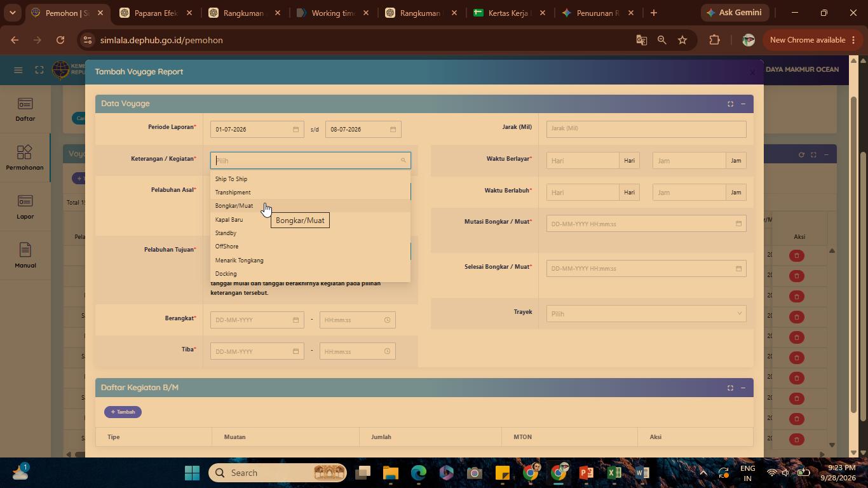Click the hamburger menu icon in header
868x488 pixels.
point(18,70)
